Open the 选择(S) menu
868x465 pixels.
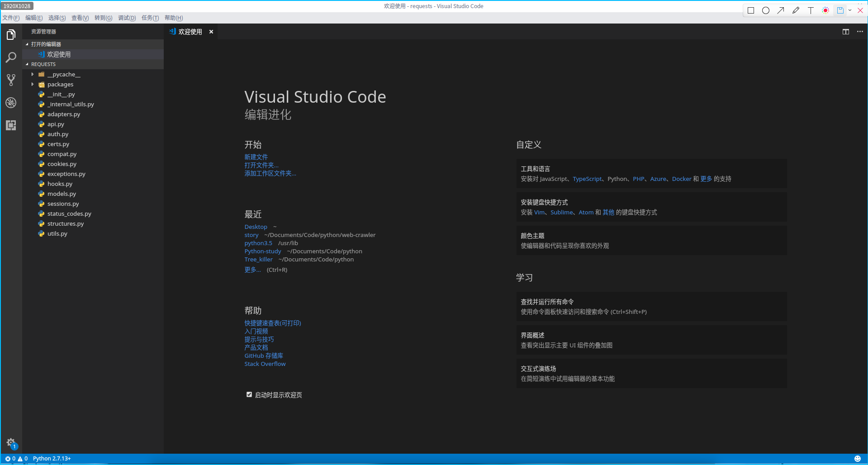tap(57, 18)
